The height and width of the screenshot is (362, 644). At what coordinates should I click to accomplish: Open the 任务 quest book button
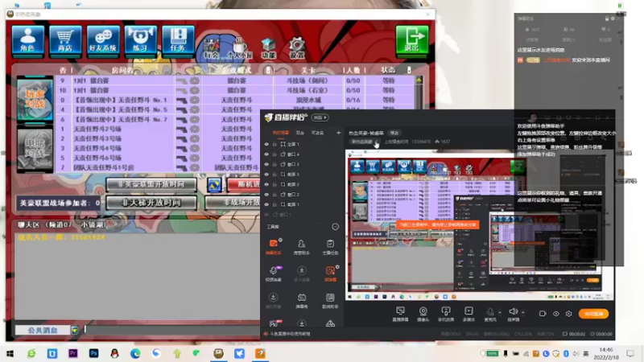[x=178, y=40]
